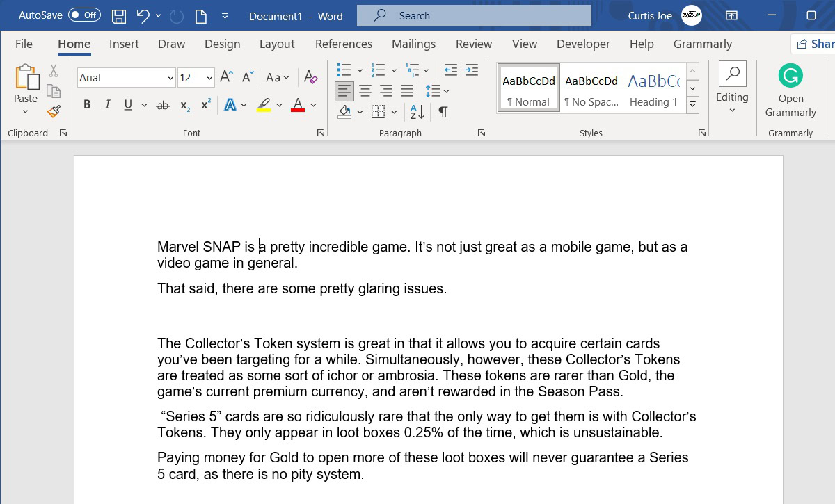Viewport: 835px width, 504px height.
Task: Click the Editing button
Action: (x=732, y=88)
